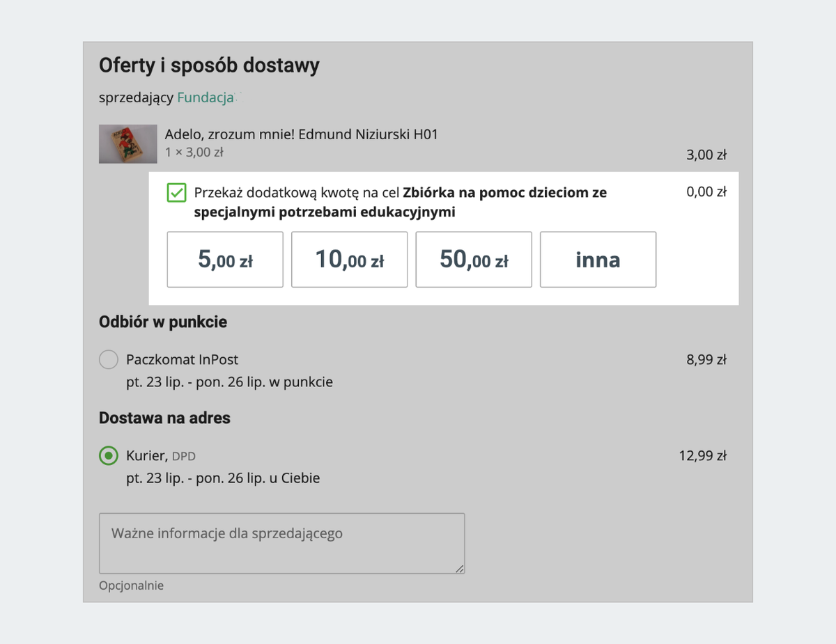Click the 'Opcjonalnie' hint text

(x=131, y=586)
